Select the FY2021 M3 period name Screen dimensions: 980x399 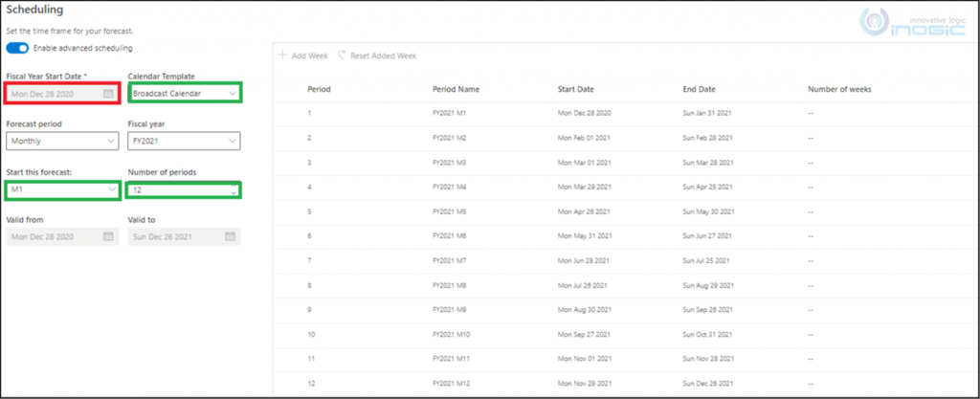(450, 163)
